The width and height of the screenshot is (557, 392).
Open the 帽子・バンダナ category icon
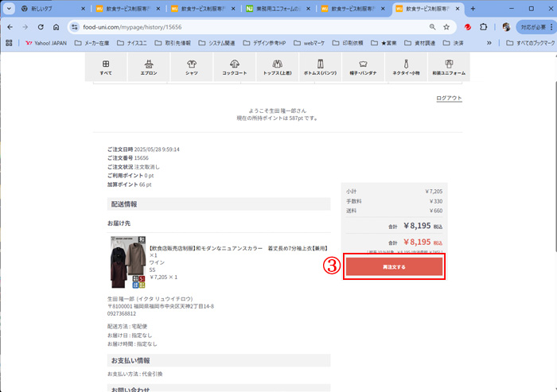tap(363, 67)
